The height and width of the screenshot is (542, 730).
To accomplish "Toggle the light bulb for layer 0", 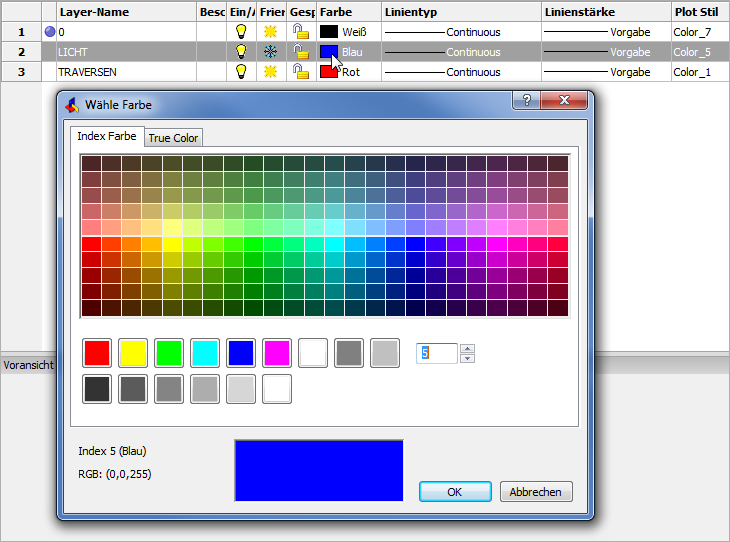I will (x=240, y=32).
